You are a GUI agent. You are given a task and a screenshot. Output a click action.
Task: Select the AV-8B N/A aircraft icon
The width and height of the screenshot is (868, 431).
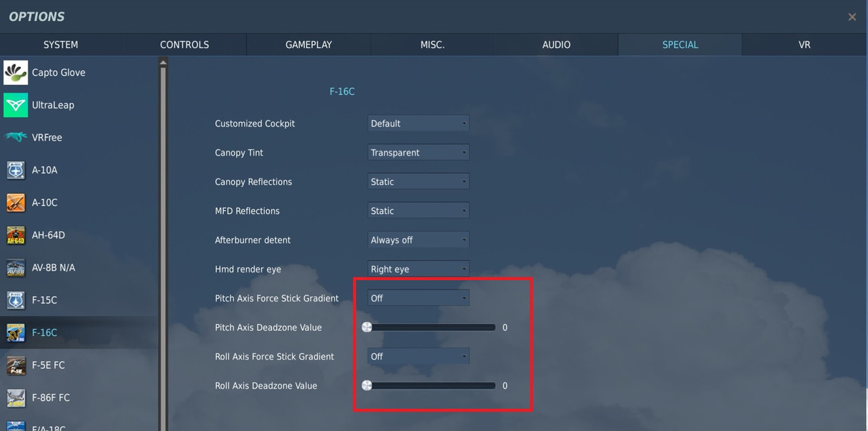pos(16,268)
